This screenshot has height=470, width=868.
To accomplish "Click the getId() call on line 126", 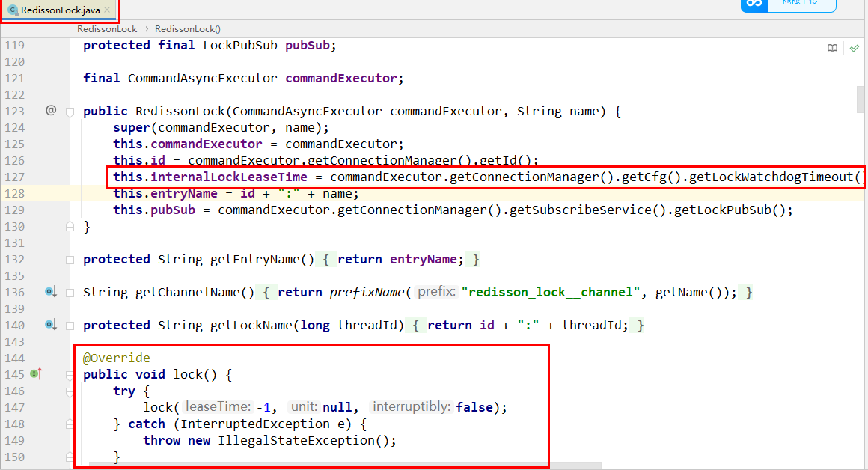I will tap(505, 161).
